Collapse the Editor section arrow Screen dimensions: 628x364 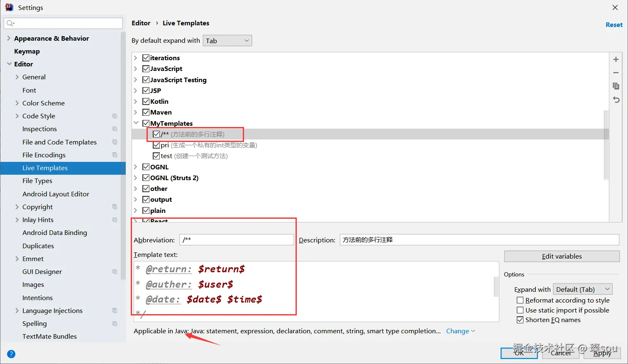(x=9, y=64)
